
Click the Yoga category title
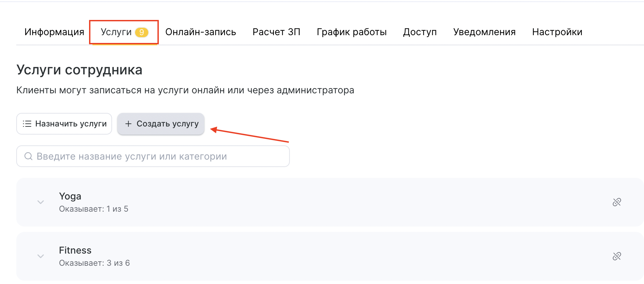click(70, 196)
